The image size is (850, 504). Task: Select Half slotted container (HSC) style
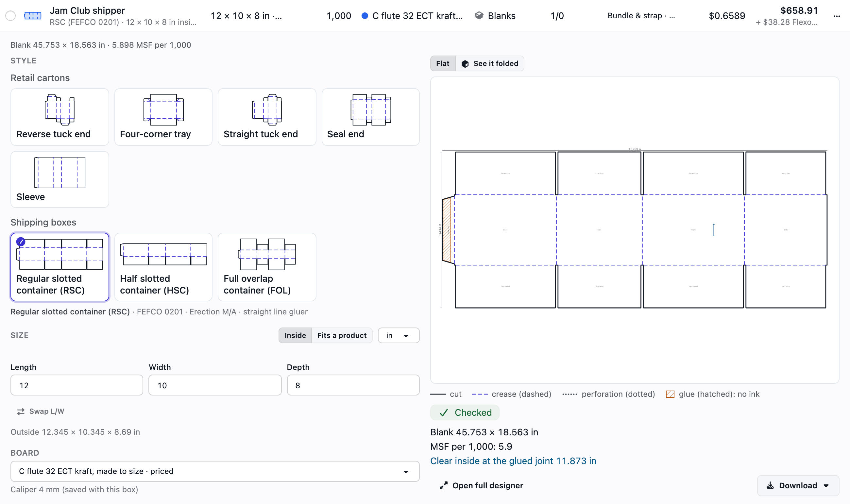point(163,267)
